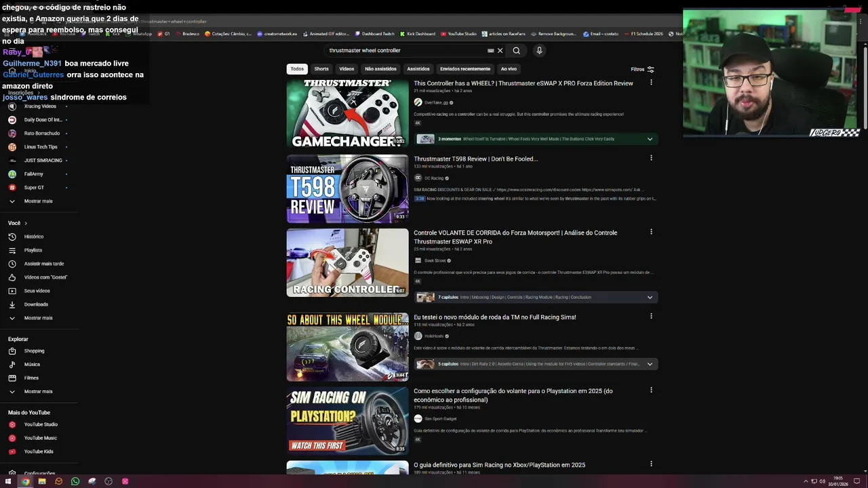
Task: Open more options for O guia definitivo video
Action: coord(651,464)
